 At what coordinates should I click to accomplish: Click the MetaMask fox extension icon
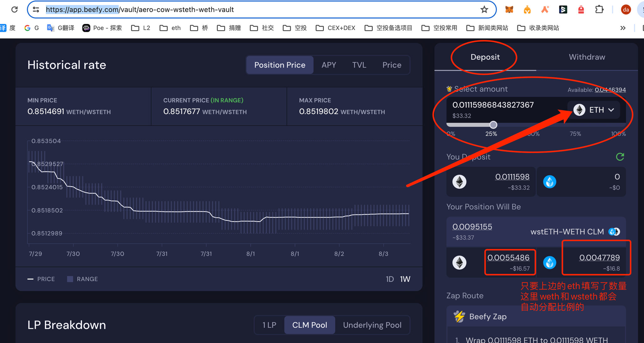[x=509, y=9]
